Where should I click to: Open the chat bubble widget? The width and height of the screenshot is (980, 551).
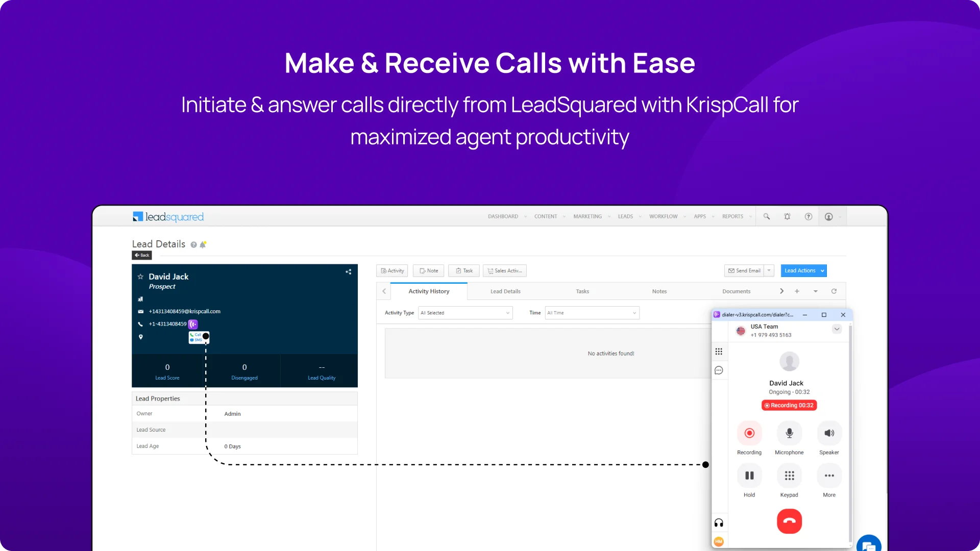coord(869,545)
